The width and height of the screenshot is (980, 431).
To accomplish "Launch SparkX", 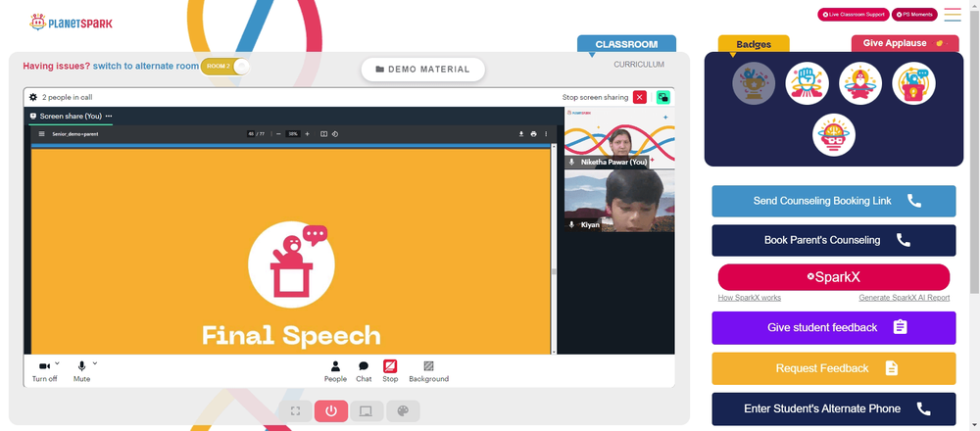I will click(834, 277).
